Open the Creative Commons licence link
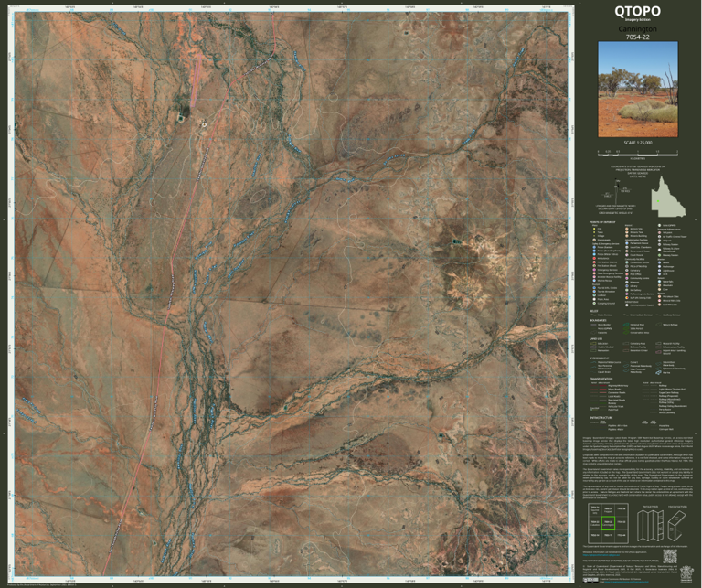Viewport: 702px width, 588px height. 626,582
